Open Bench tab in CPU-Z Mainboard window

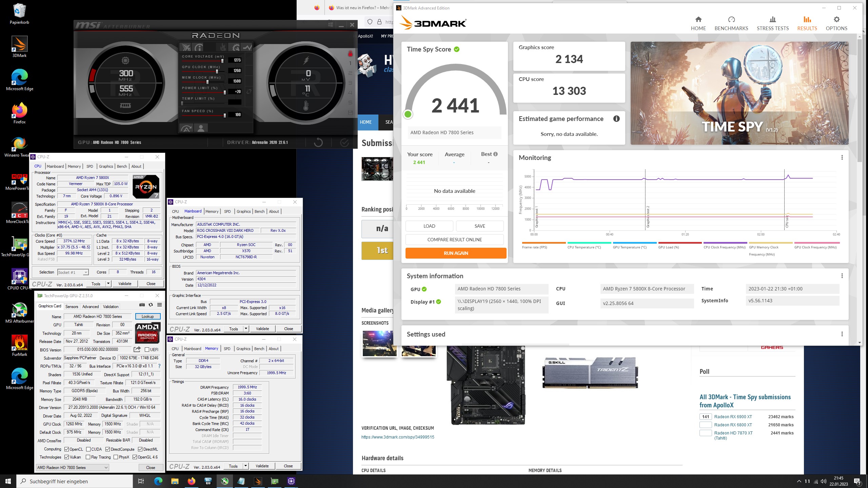coord(260,211)
